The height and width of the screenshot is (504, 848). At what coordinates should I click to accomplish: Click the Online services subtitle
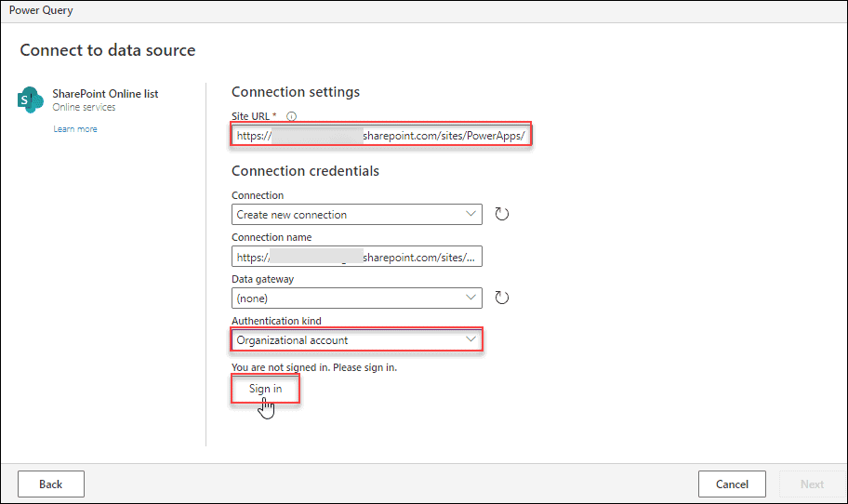84,107
